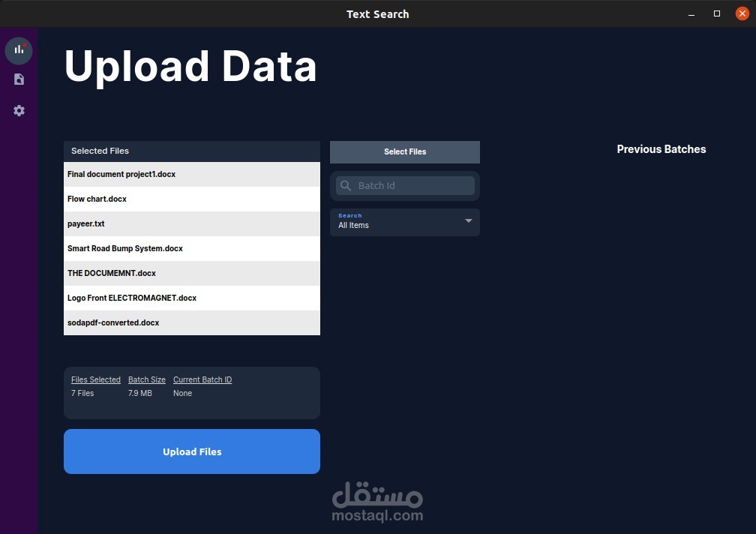The height and width of the screenshot is (534, 756).
Task: Click the 7.9 MB batch size value
Action: [x=139, y=393]
